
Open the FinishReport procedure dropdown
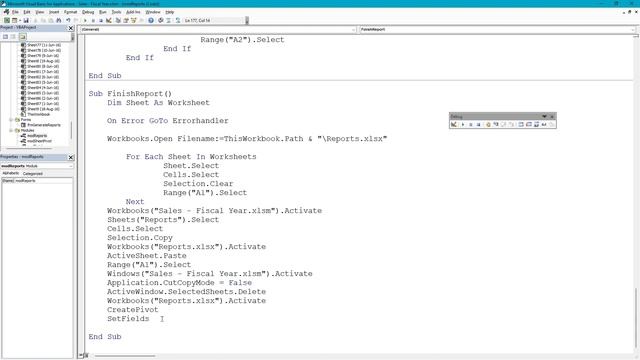tap(633, 29)
